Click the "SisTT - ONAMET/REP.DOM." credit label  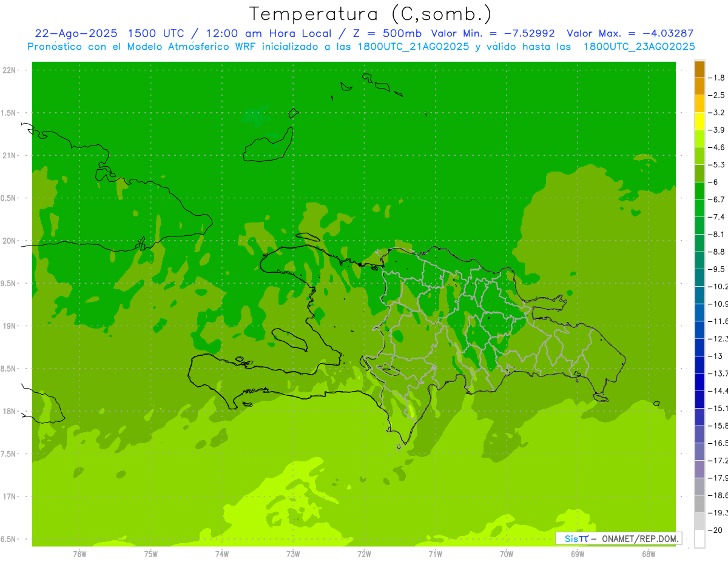click(x=618, y=538)
